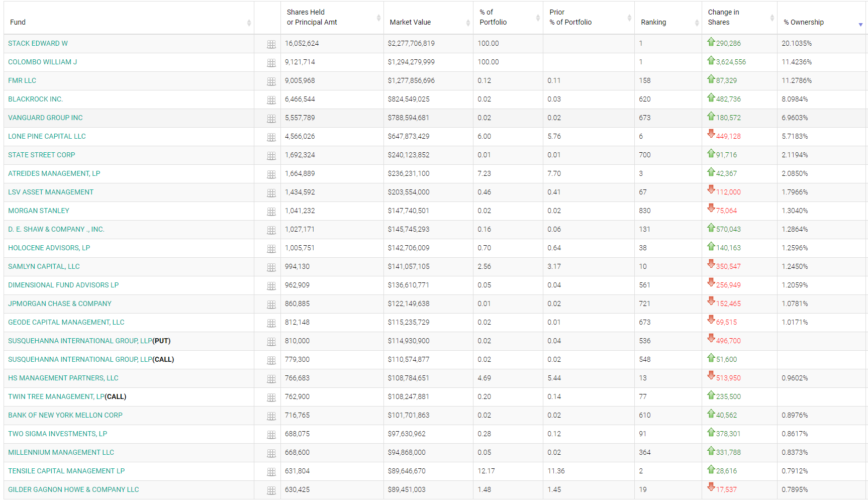Open grid icon for BLACKROCK INC. row

(x=271, y=100)
